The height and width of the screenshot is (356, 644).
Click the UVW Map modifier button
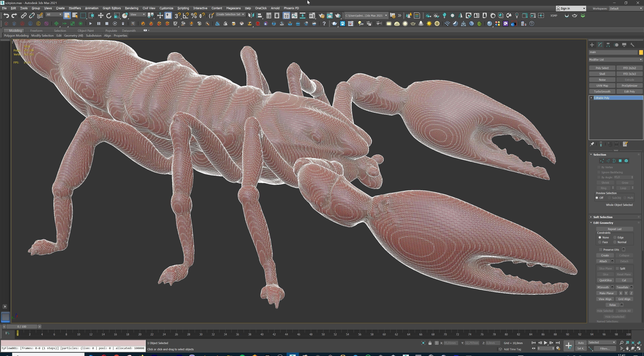(602, 86)
